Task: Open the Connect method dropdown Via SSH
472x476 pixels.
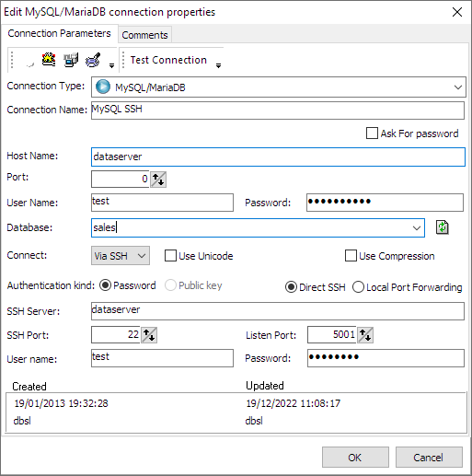Action: pyautogui.click(x=121, y=256)
